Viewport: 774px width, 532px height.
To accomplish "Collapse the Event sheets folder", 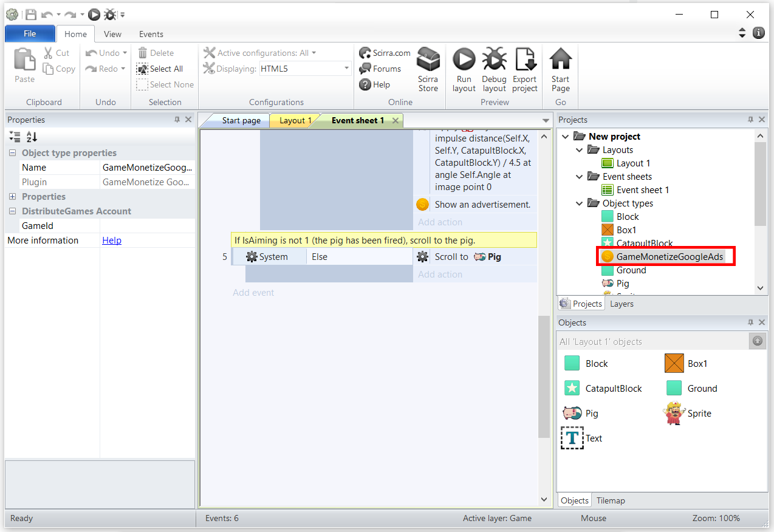I will tap(579, 177).
